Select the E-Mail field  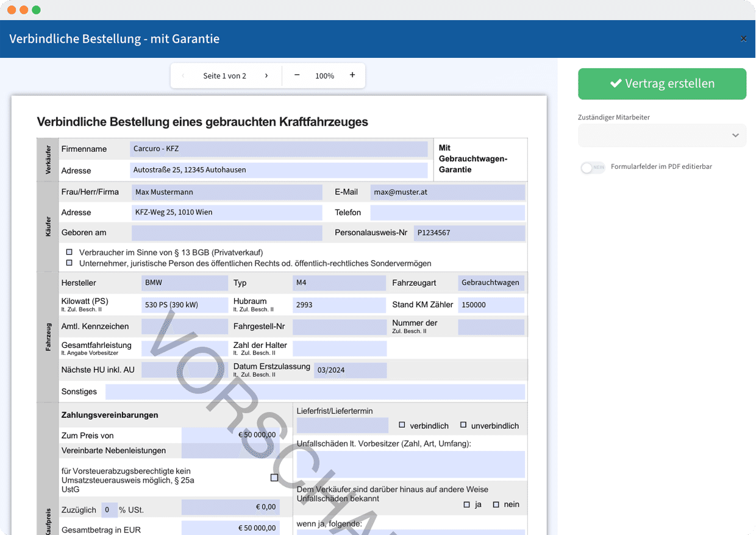448,192
